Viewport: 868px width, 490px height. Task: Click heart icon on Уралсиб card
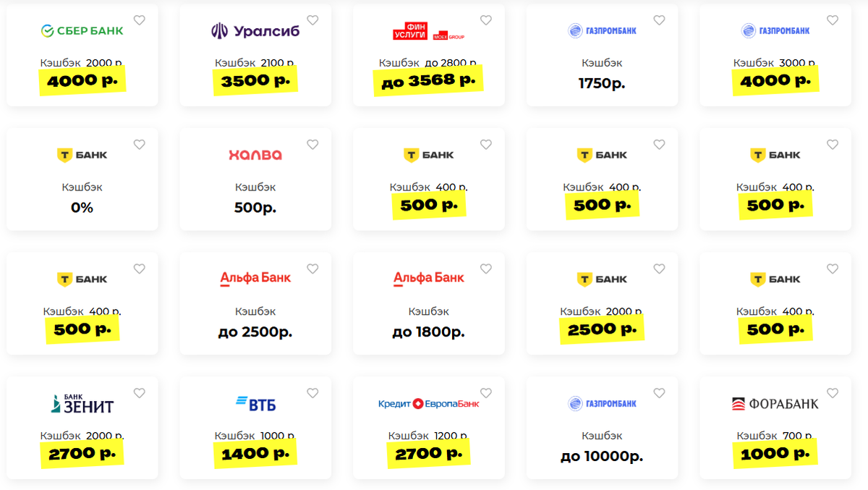point(312,20)
